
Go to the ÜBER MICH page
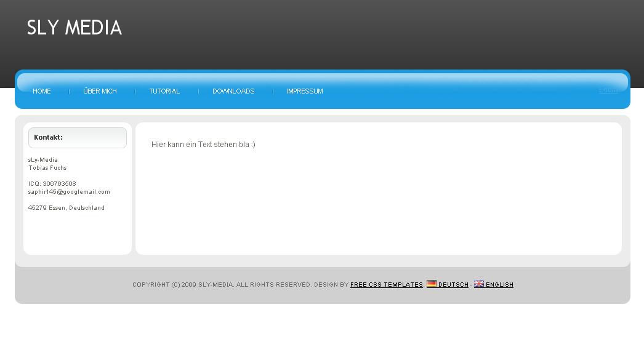100,91
